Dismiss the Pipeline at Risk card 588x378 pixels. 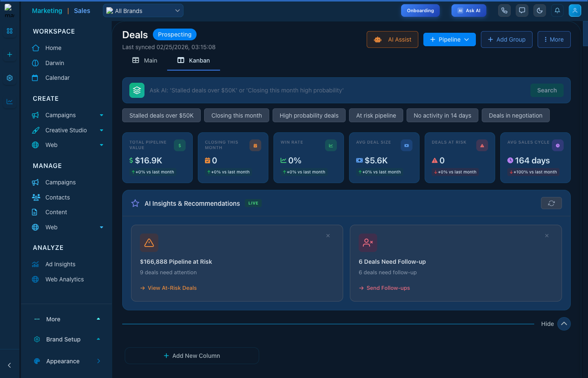[328, 236]
